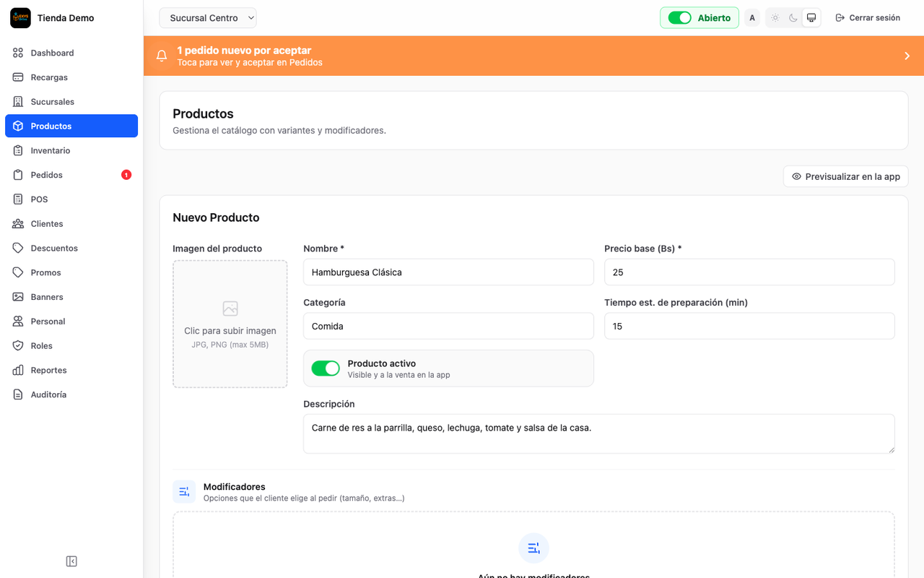Open Descuentos in sidebar
The width and height of the screenshot is (924, 578).
click(71, 248)
